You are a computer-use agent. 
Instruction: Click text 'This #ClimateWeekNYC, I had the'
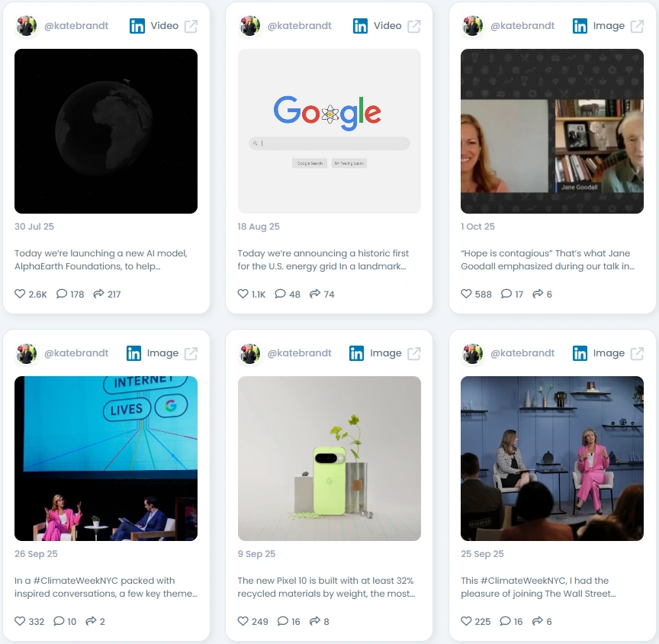[535, 581]
